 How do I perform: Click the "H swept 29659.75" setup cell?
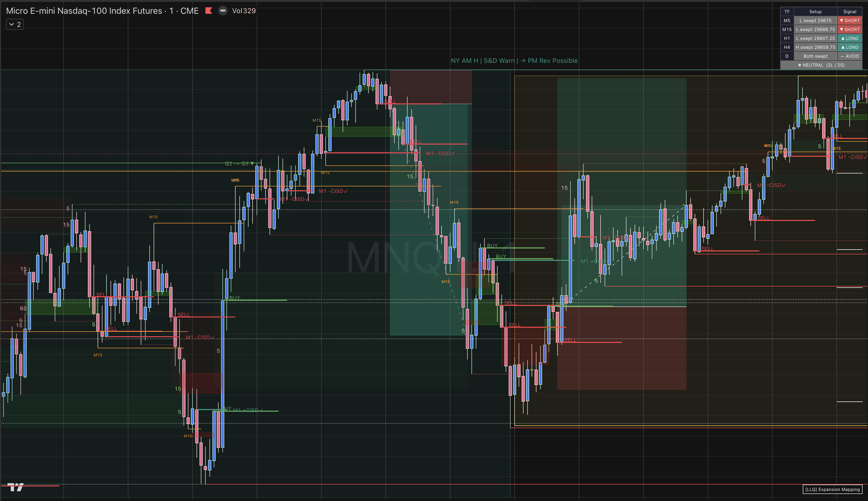(x=815, y=47)
